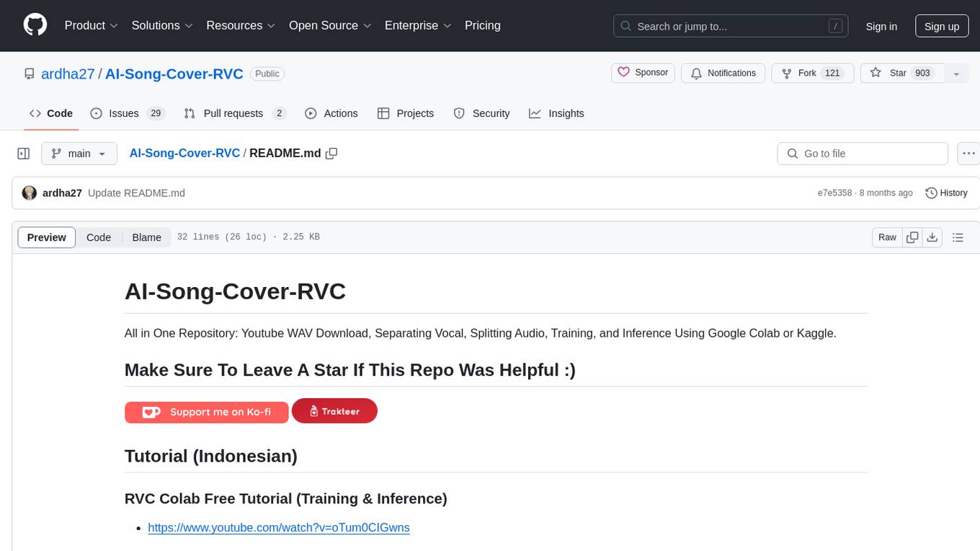Open the star lists dropdown arrow

click(956, 74)
